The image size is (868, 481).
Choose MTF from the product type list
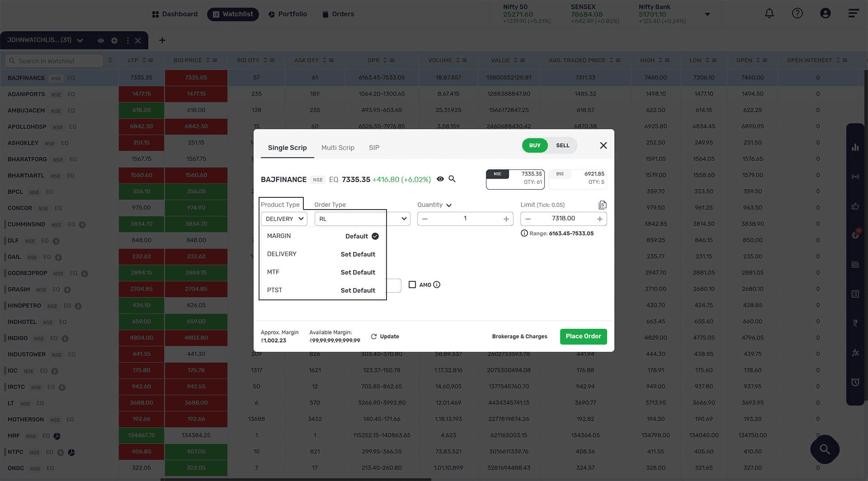[x=273, y=272]
